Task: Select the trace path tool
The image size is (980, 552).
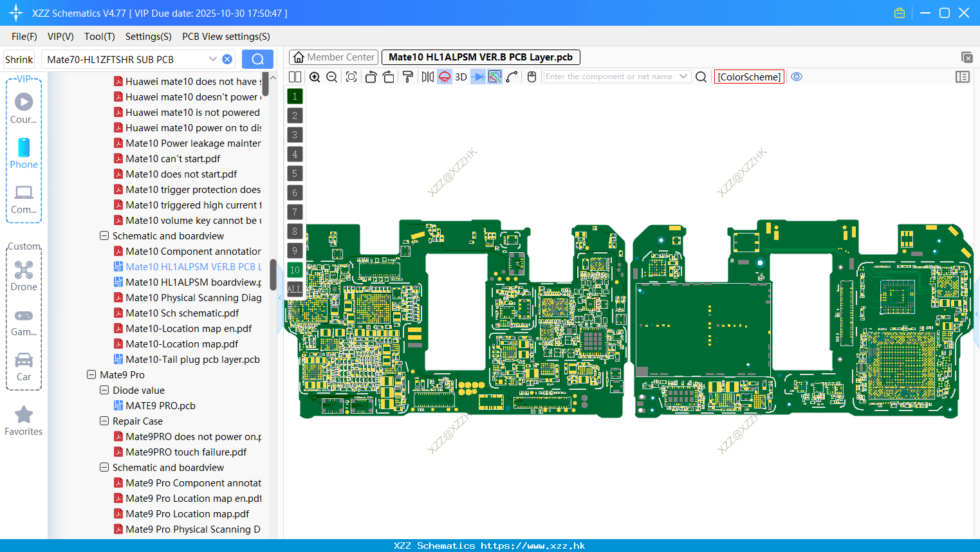Action: pyautogui.click(x=512, y=77)
